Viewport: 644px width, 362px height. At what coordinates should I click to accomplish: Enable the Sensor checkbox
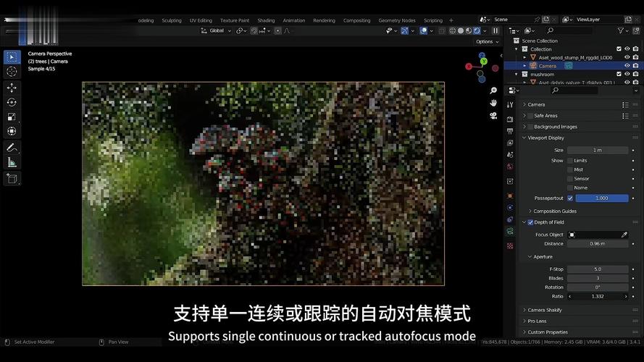pyautogui.click(x=570, y=179)
